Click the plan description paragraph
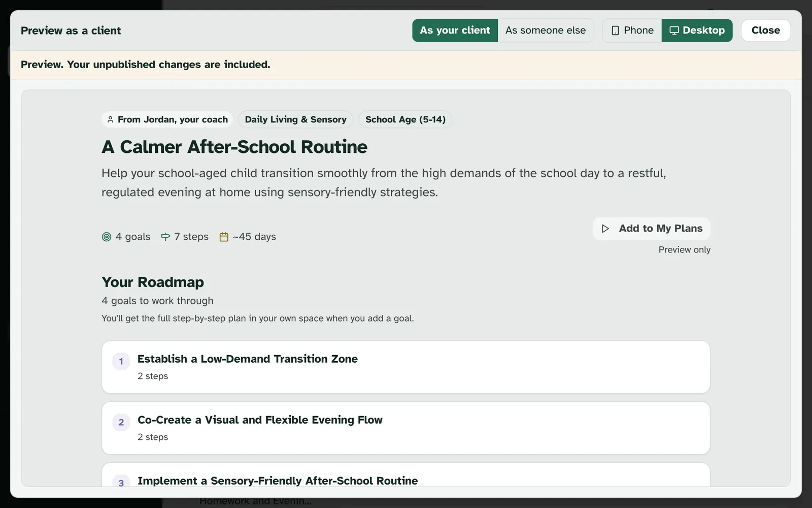Screen dimensions: 812x508 [x=384, y=182]
